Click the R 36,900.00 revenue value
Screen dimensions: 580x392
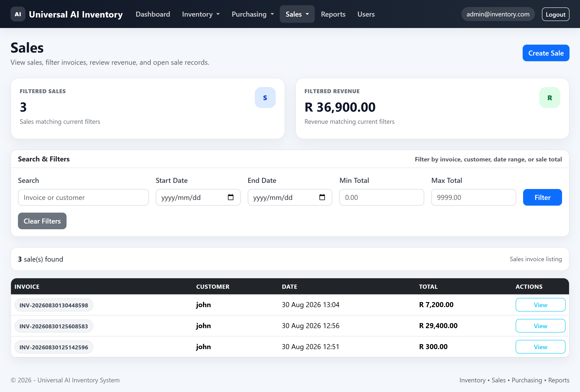(x=340, y=107)
